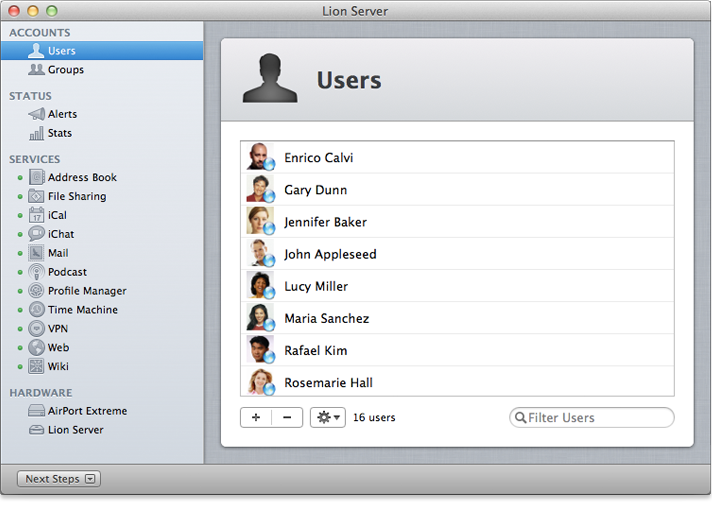
Task: Select the iChat bubble icon
Action: 37,234
